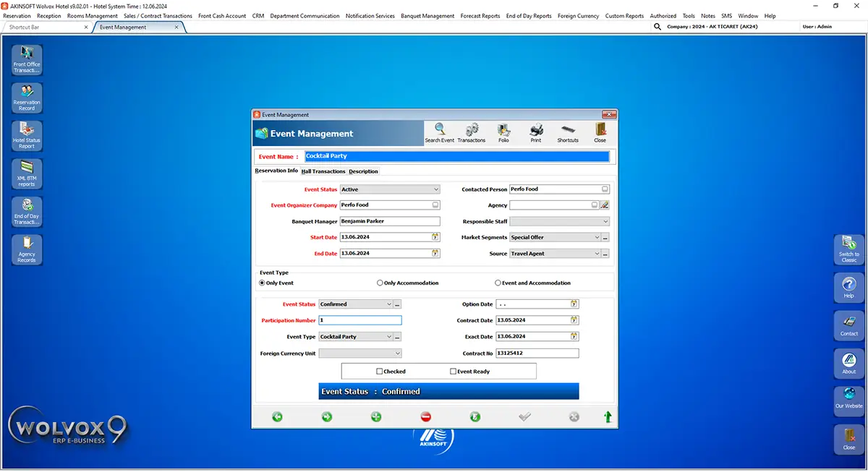868x472 pixels.
Task: Open the Help sidebar button
Action: [848, 288]
